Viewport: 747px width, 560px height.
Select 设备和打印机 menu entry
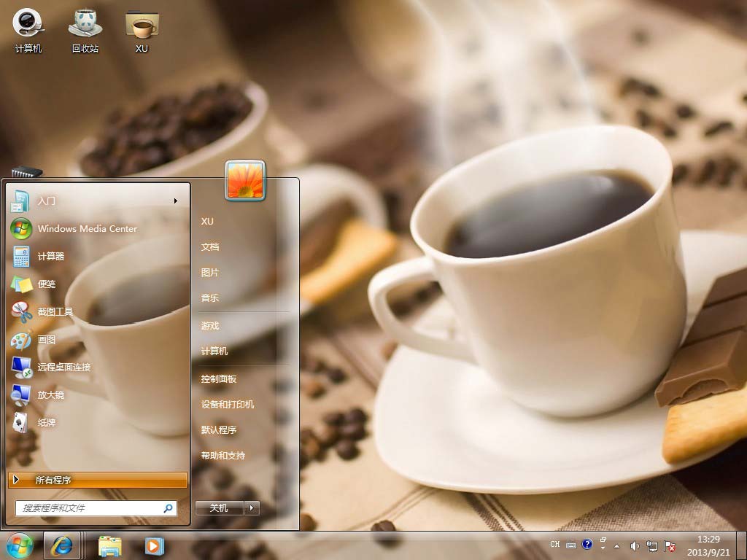[x=228, y=405]
